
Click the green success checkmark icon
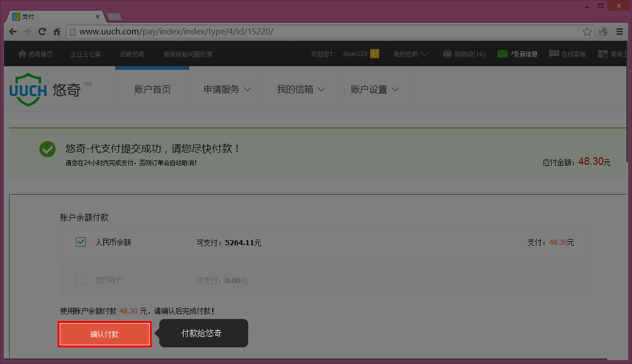click(48, 149)
